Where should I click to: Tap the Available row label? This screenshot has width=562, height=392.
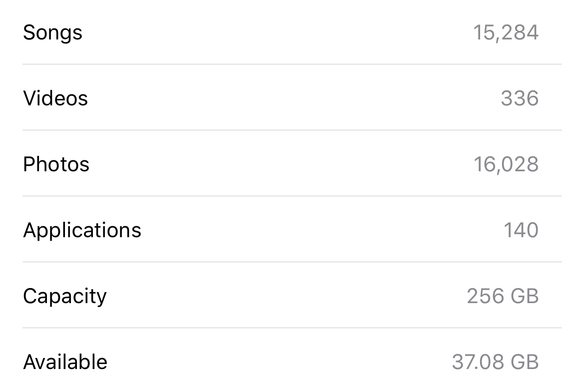pos(65,362)
